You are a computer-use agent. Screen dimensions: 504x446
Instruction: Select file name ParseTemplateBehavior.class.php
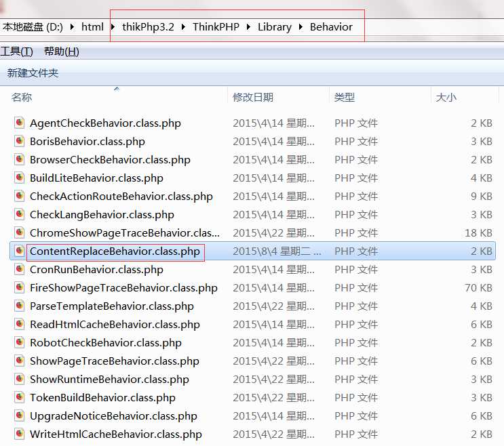pos(112,306)
